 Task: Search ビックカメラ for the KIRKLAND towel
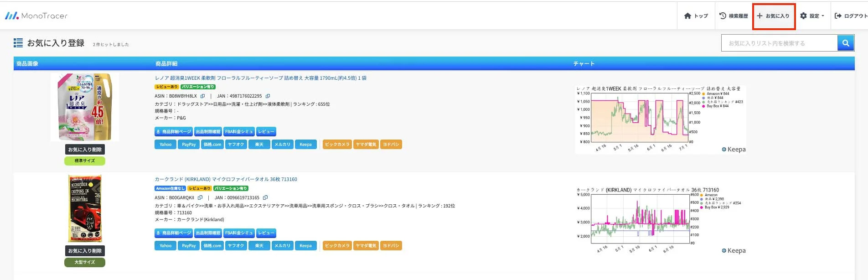tap(337, 246)
